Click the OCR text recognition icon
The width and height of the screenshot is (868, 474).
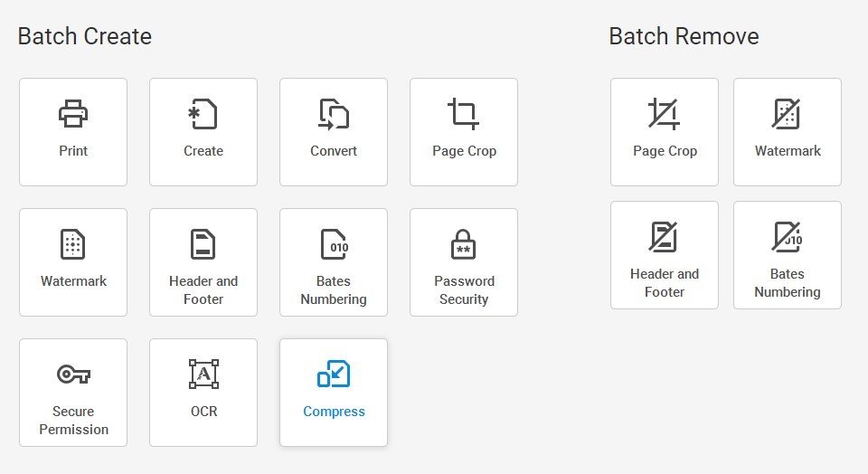(x=203, y=374)
